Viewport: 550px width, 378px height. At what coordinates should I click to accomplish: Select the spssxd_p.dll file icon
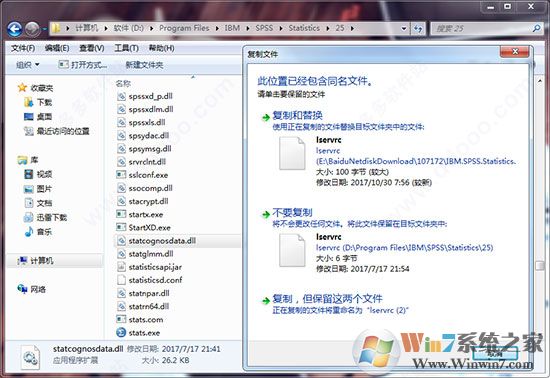pos(121,96)
